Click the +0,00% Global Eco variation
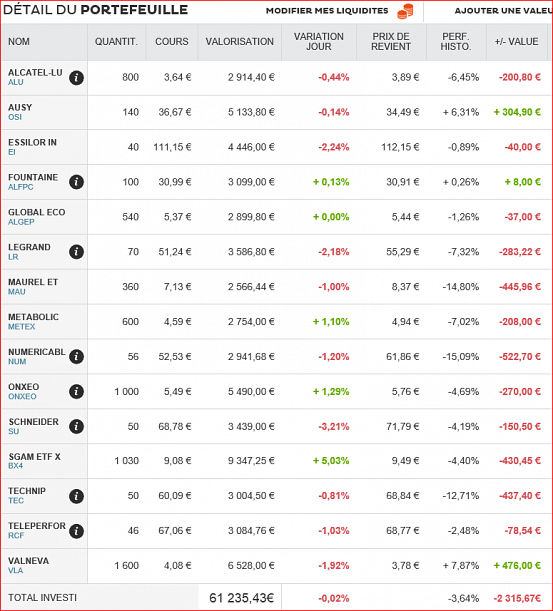 pyautogui.click(x=331, y=217)
